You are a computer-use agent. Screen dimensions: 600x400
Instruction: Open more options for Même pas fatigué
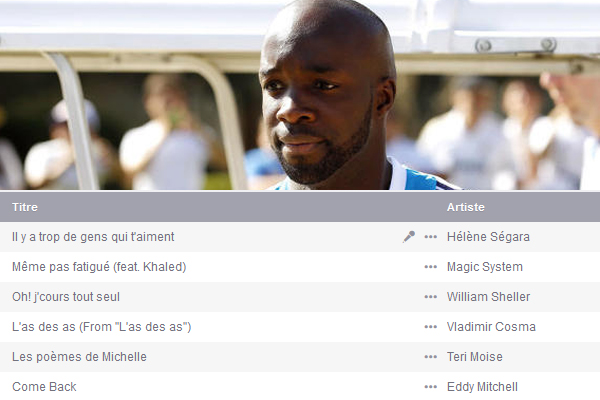[430, 267]
